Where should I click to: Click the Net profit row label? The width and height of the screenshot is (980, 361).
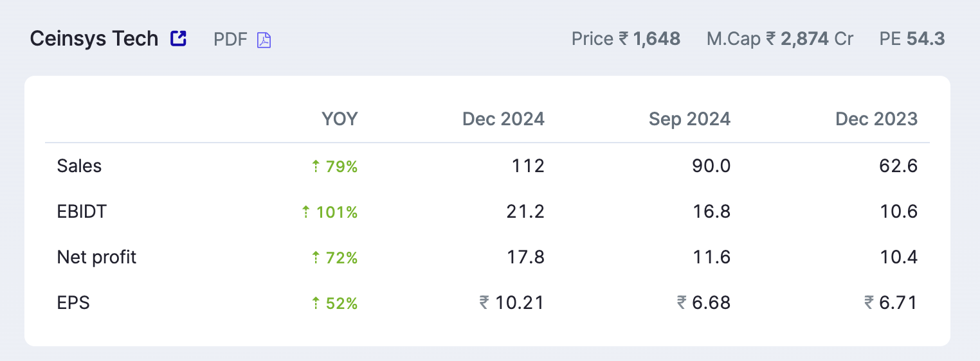(96, 258)
